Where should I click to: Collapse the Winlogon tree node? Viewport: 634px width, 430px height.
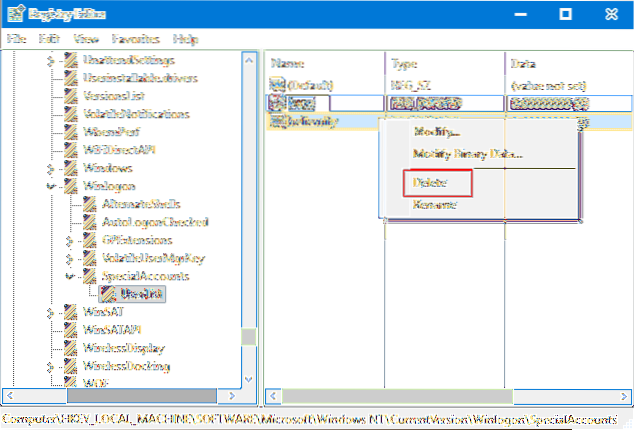(x=51, y=186)
